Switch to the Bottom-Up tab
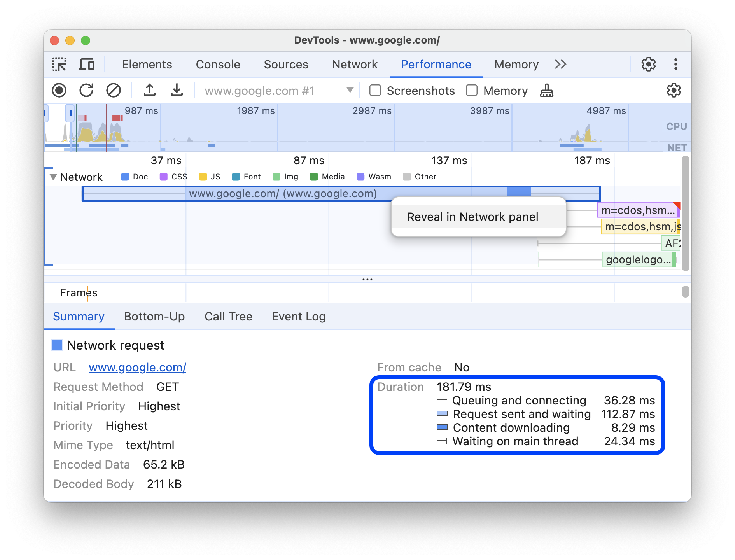 (x=154, y=316)
